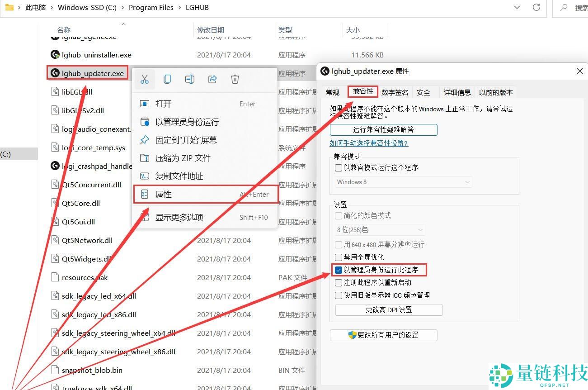Click the Qt5Concurrent.dll file icon

pyautogui.click(x=55, y=185)
